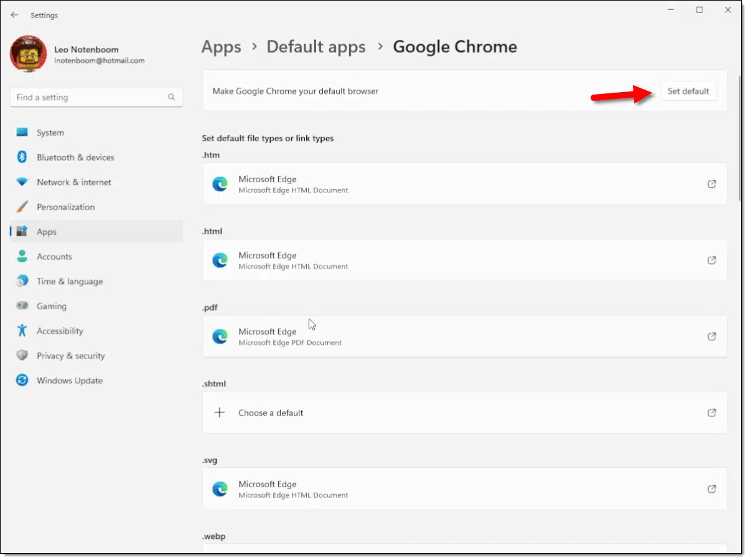Click the Accounts person icon
This screenshot has width=748, height=560.
click(x=22, y=256)
